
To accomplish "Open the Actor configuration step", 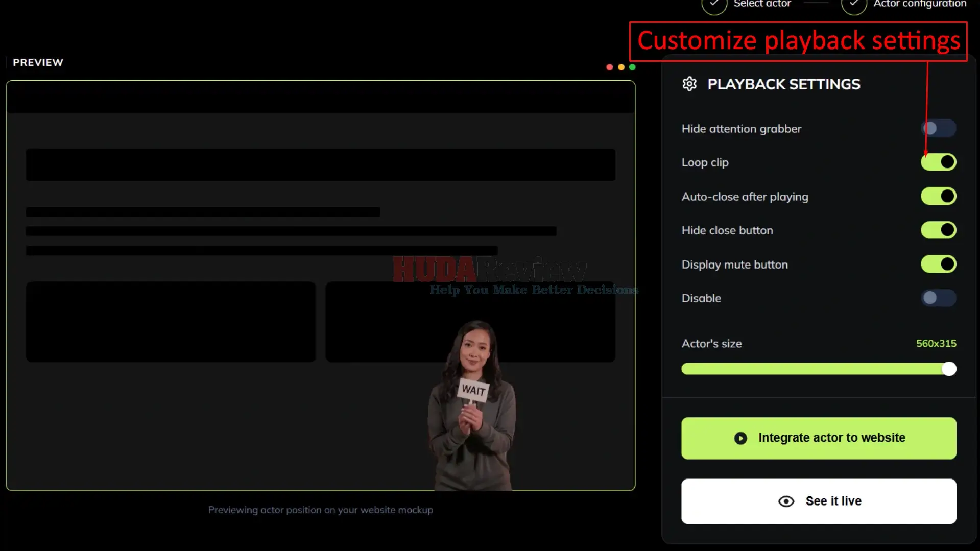I will (920, 4).
